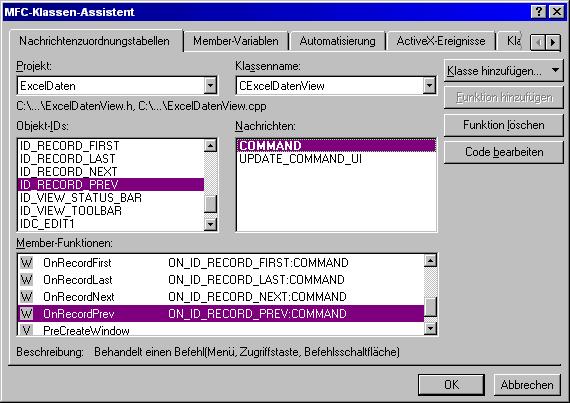Image resolution: width=570 pixels, height=403 pixels.
Task: Cancel dialog with Abbrechen button
Action: tap(527, 385)
